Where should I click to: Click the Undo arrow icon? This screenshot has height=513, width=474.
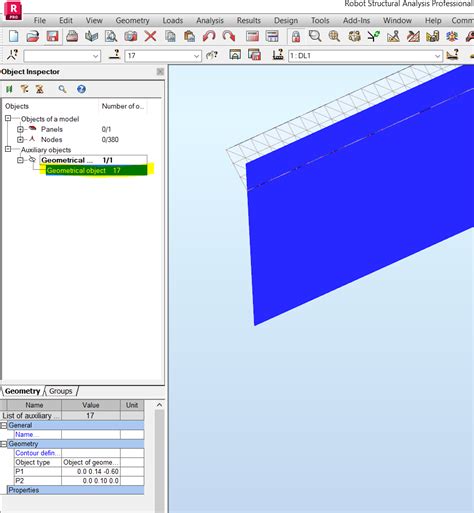tap(209, 36)
